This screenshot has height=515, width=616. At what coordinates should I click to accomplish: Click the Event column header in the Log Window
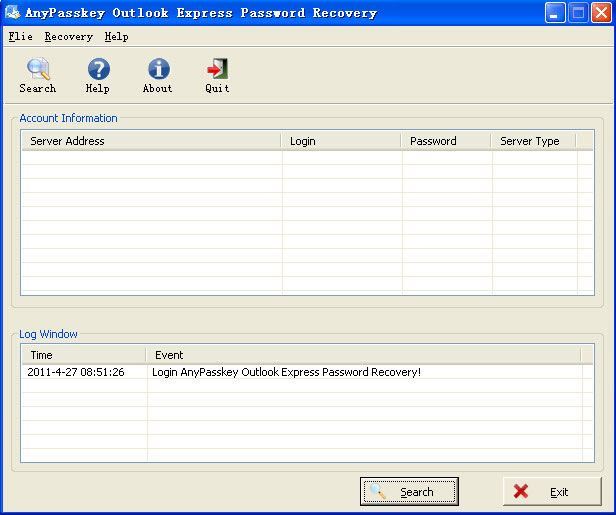[x=363, y=355]
